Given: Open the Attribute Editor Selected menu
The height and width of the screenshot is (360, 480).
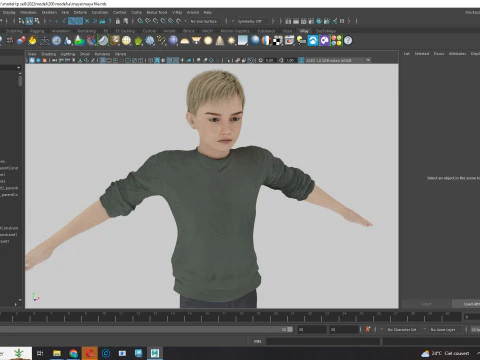Looking at the screenshot, I should point(422,54).
